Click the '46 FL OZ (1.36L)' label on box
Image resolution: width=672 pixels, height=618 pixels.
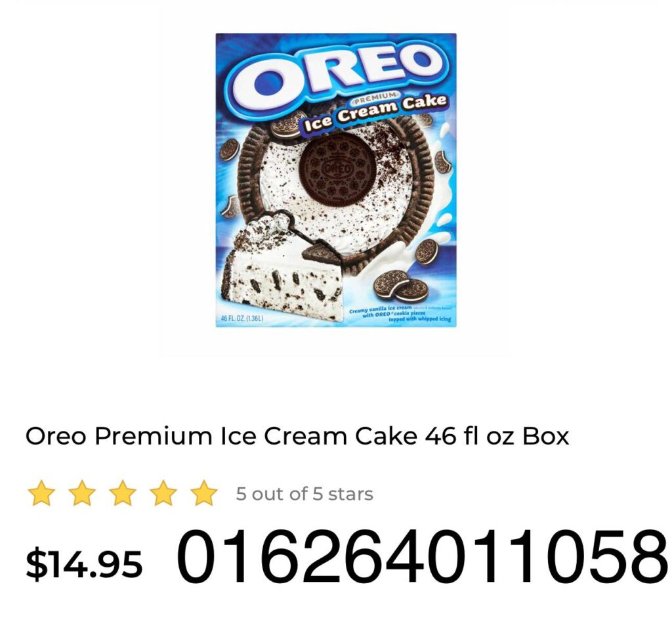[241, 319]
